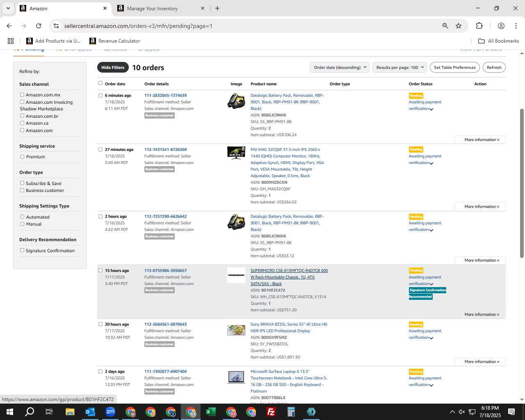Bookmark this page with star icon
This screenshot has height=420, width=525.
(459, 26)
